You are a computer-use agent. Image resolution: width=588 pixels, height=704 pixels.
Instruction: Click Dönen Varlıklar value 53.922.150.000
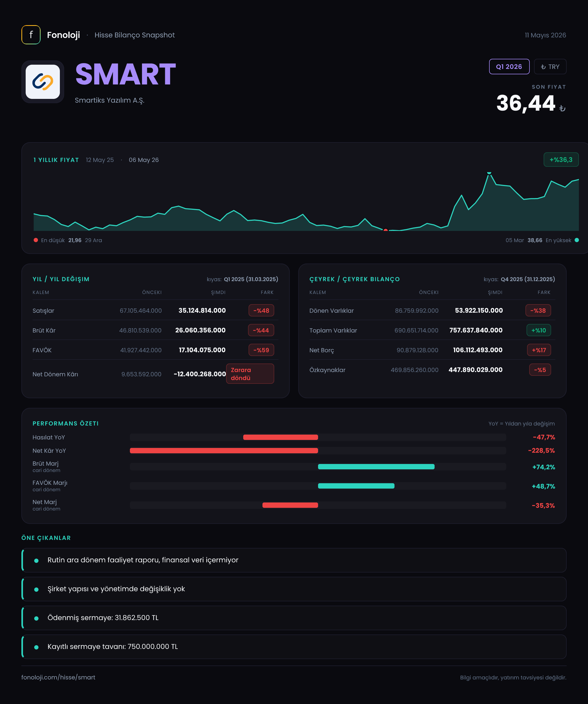[x=479, y=310]
